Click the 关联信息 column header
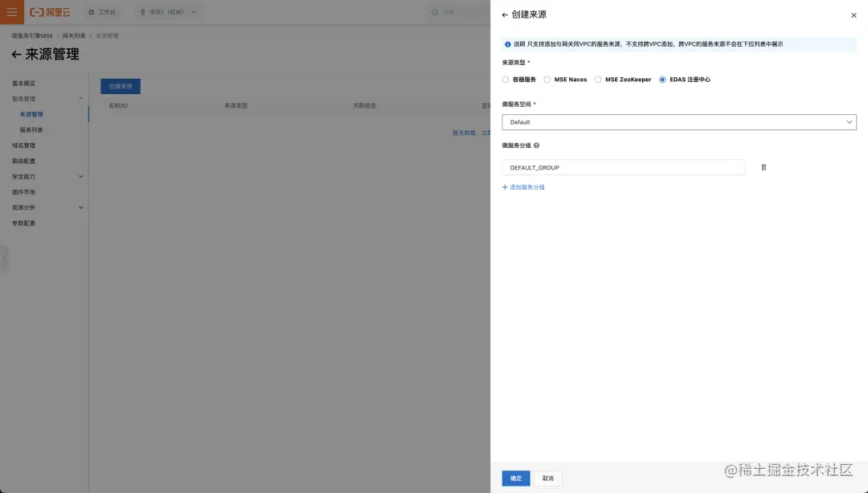The width and height of the screenshot is (868, 493). (x=364, y=106)
